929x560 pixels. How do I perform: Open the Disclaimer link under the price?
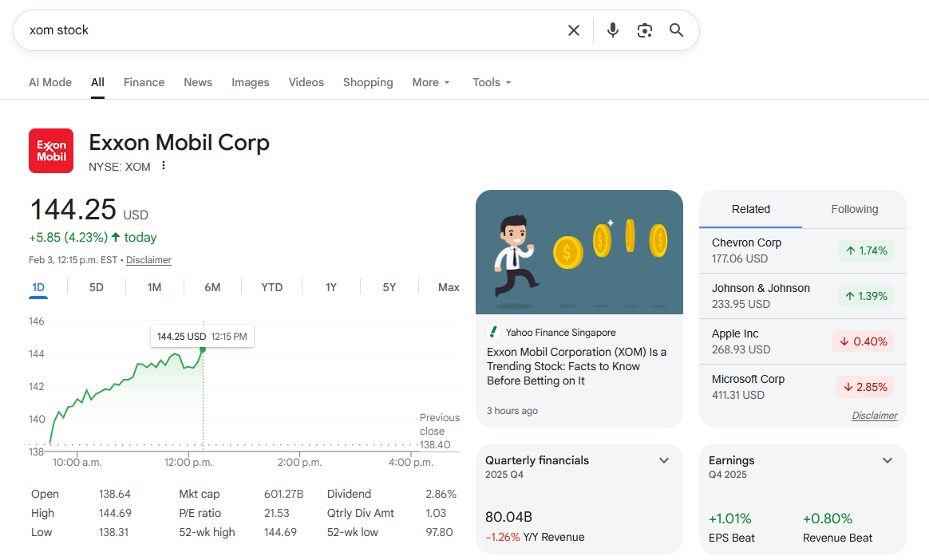coord(148,260)
